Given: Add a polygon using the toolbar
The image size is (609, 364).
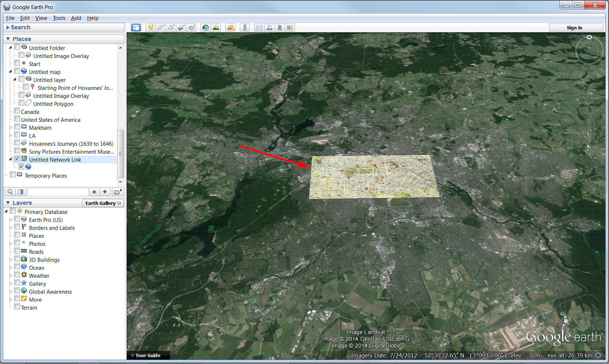Looking at the screenshot, I should point(161,28).
